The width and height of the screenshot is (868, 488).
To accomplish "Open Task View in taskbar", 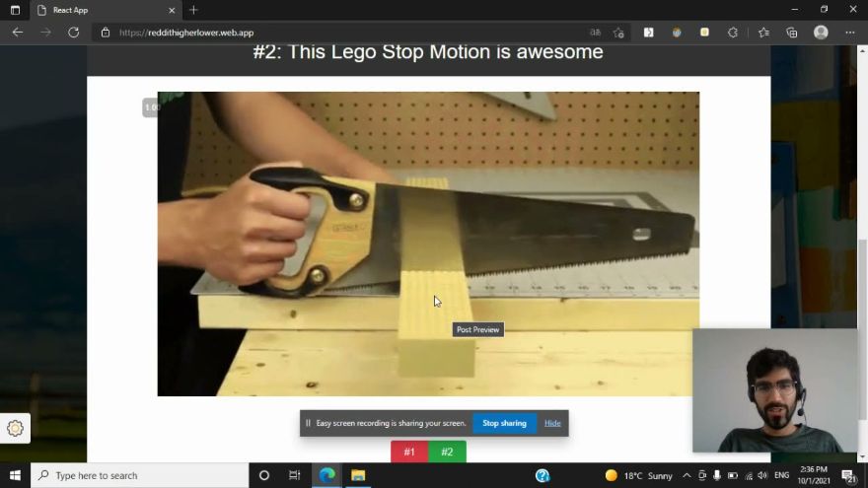I will point(294,475).
